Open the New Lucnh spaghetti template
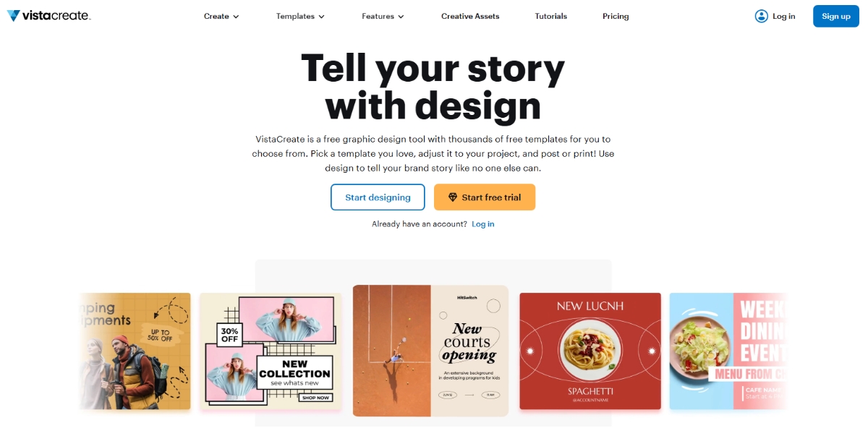This screenshot has height=441, width=868. click(590, 351)
